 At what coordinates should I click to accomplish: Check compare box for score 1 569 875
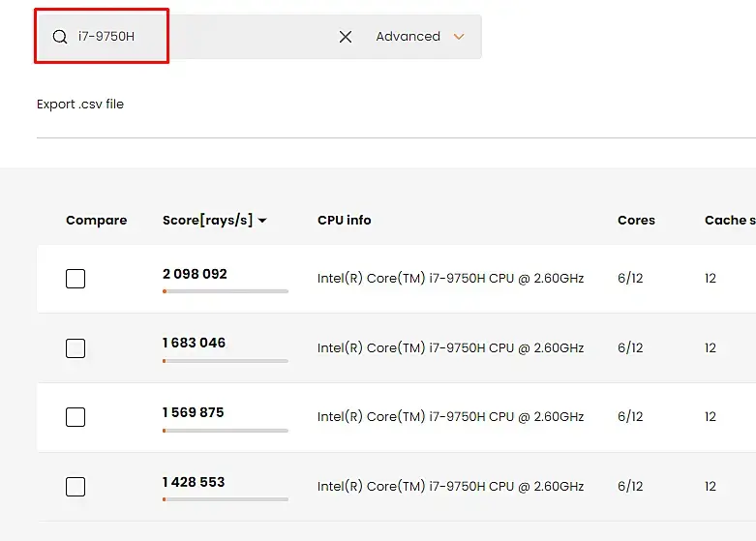[x=76, y=417]
